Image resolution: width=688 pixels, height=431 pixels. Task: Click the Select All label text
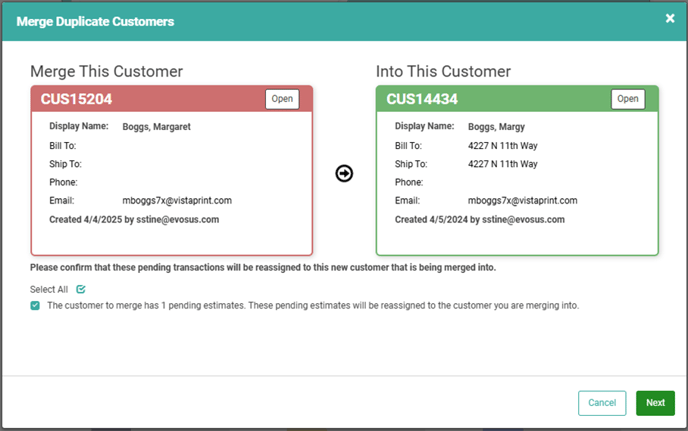tap(49, 290)
